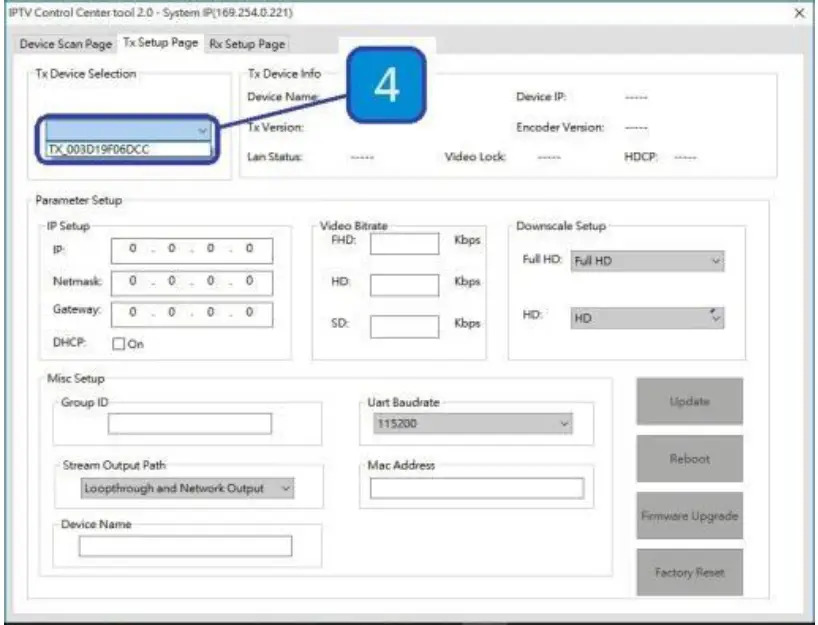Switch to the Device Scan Page tab
Image resolution: width=818 pixels, height=625 pixels.
pos(66,44)
